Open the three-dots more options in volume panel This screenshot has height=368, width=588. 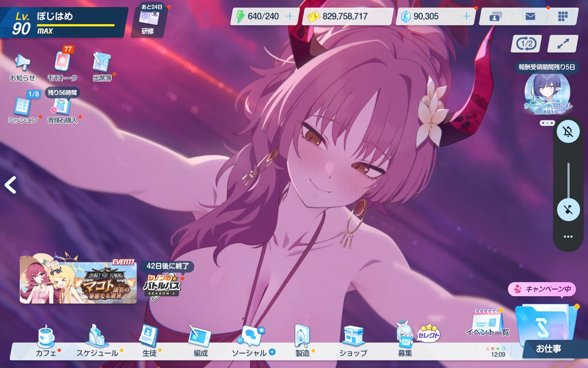[x=568, y=237]
